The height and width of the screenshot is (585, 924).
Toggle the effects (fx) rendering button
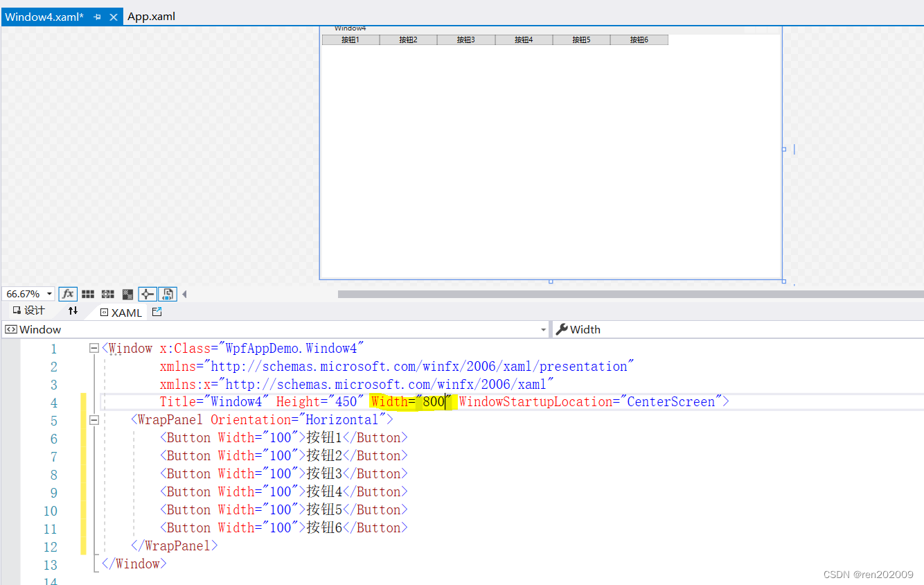coord(68,294)
